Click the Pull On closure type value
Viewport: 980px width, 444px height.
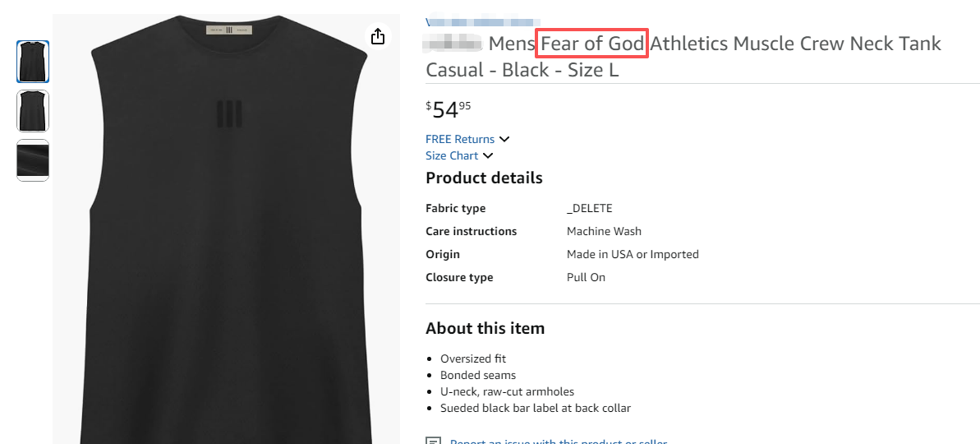pyautogui.click(x=586, y=277)
